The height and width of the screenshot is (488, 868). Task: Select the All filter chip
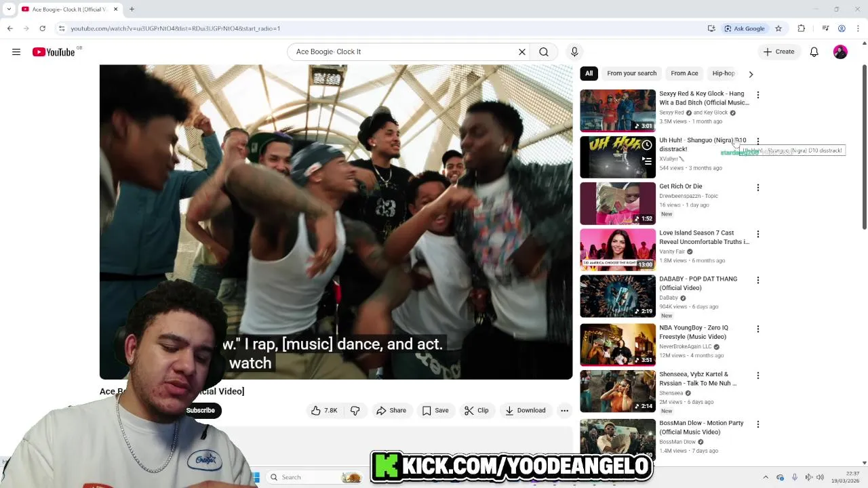[589, 73]
